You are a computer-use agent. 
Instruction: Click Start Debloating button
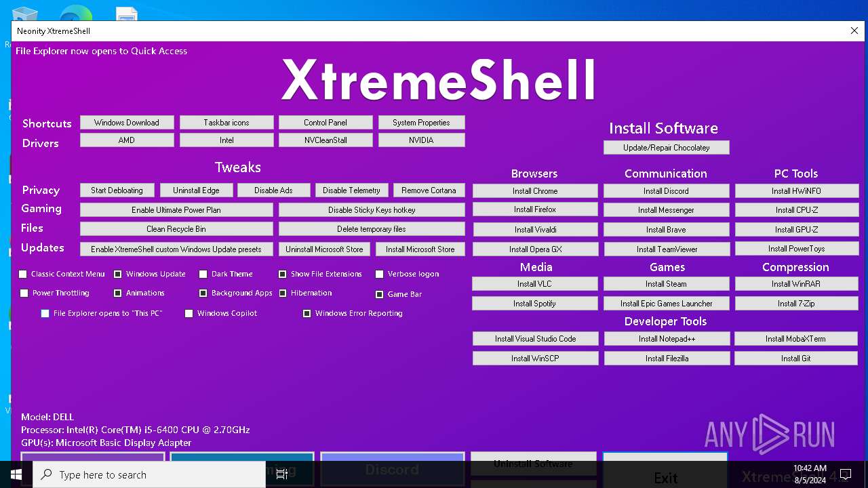pyautogui.click(x=117, y=190)
